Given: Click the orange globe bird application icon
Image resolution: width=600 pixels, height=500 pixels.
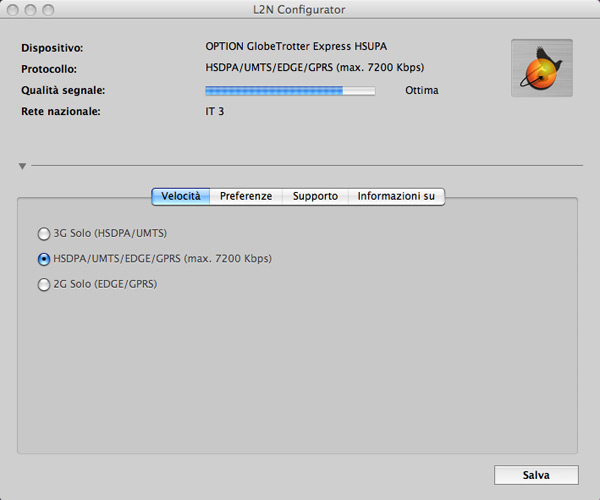Looking at the screenshot, I should pos(542,68).
